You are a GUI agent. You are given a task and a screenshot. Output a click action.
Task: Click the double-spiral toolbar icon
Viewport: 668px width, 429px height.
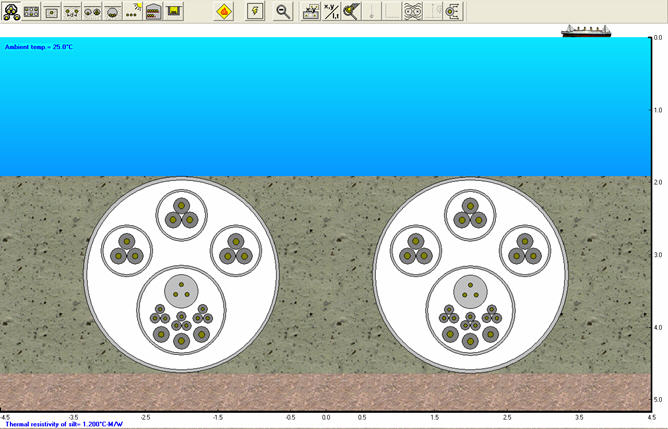(413, 11)
